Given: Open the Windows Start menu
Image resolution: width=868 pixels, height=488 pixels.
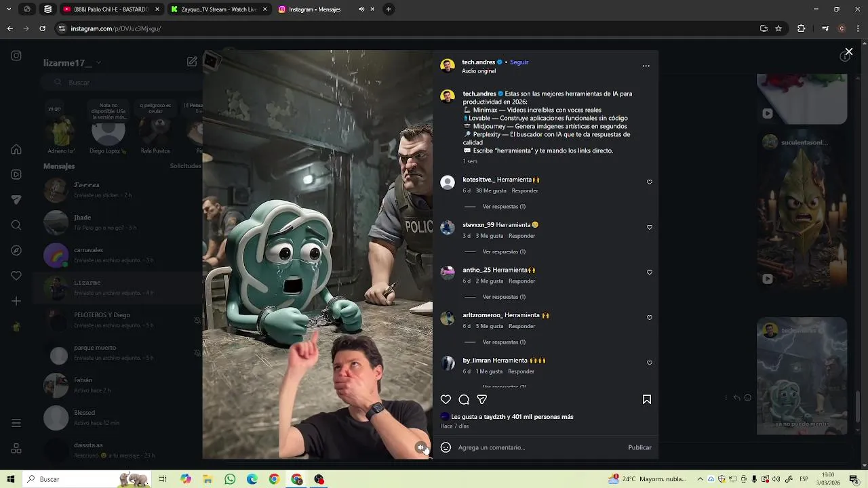Looking at the screenshot, I should 11,479.
